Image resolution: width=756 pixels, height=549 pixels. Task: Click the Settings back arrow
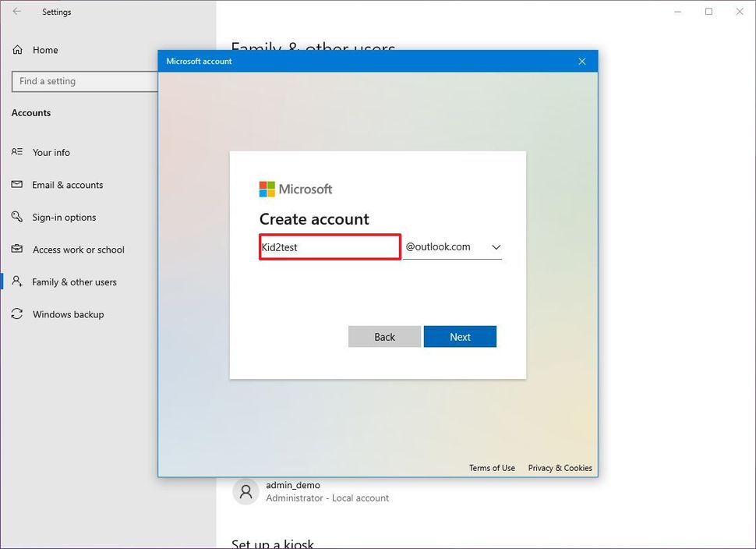pyautogui.click(x=17, y=11)
